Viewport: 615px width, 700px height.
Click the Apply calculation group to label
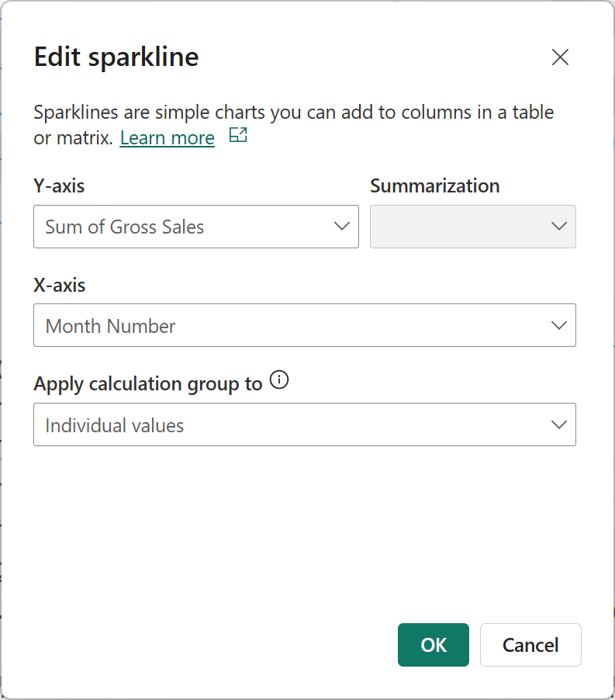(147, 384)
